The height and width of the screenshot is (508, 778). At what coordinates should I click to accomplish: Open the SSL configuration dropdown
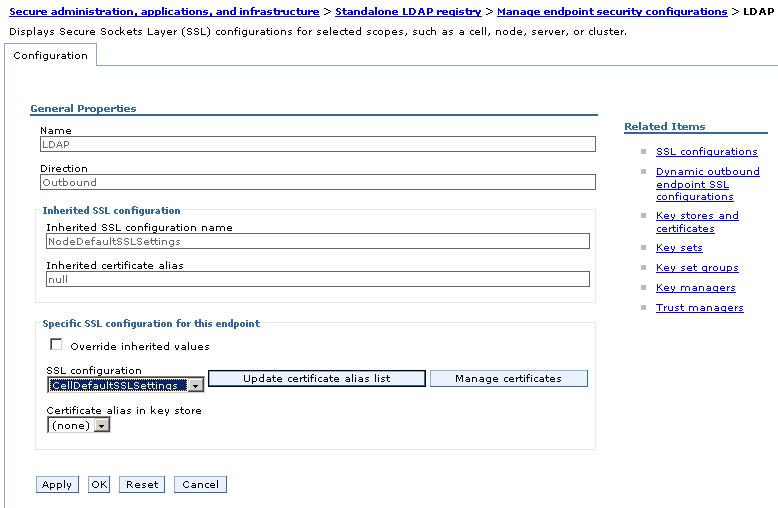(x=126, y=385)
